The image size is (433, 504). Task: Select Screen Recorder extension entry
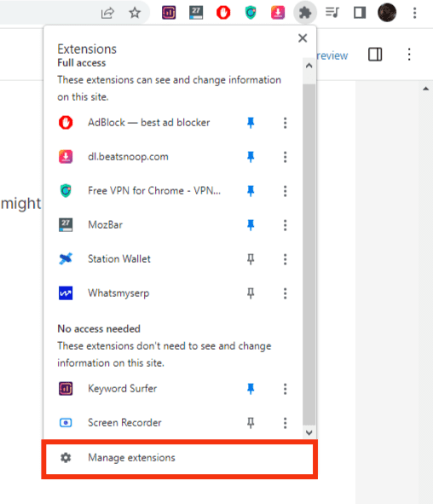(x=124, y=423)
